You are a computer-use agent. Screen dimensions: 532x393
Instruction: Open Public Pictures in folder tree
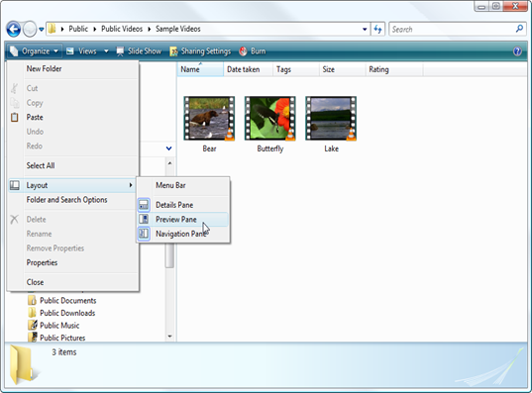pos(62,338)
